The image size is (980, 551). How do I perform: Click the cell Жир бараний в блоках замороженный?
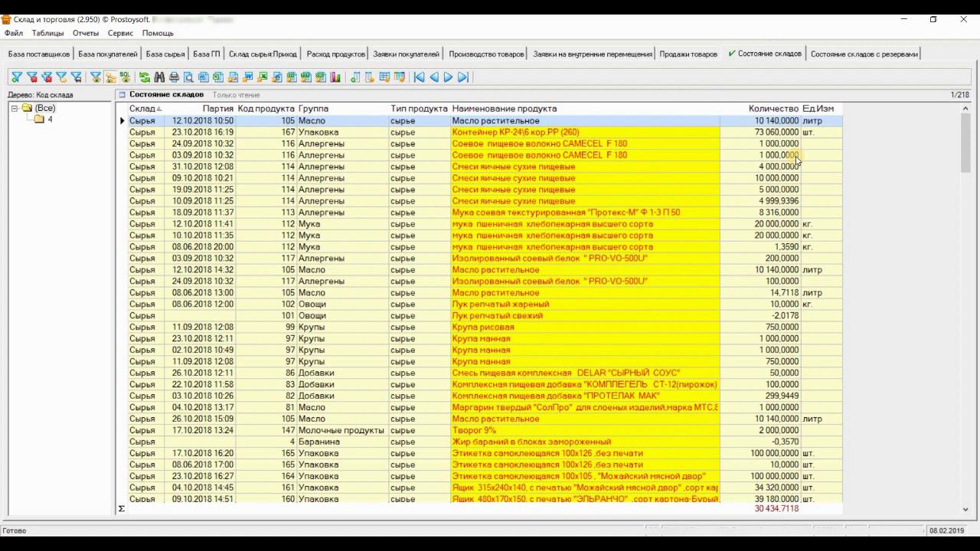pos(585,442)
